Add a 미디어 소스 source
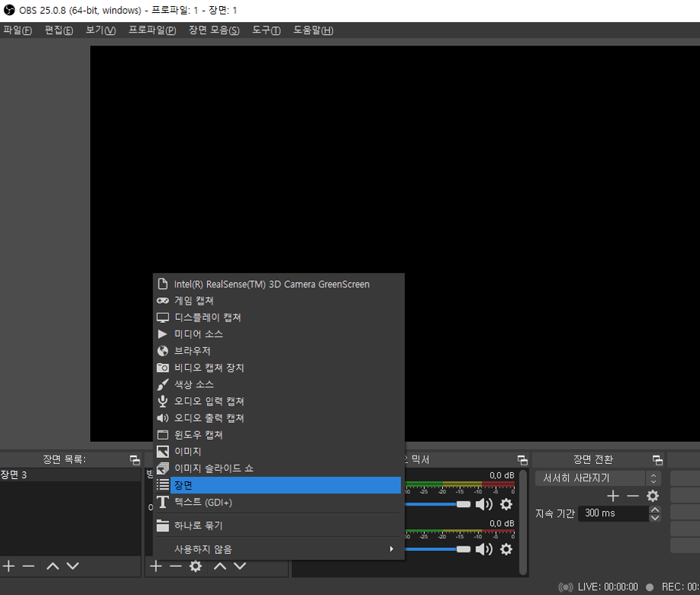700x595 pixels. coord(278,334)
